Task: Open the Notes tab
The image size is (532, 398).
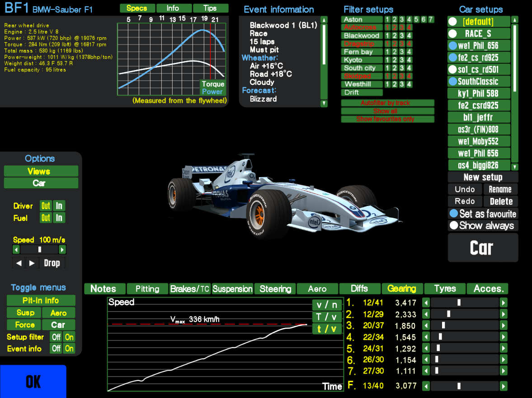Action: [105, 289]
